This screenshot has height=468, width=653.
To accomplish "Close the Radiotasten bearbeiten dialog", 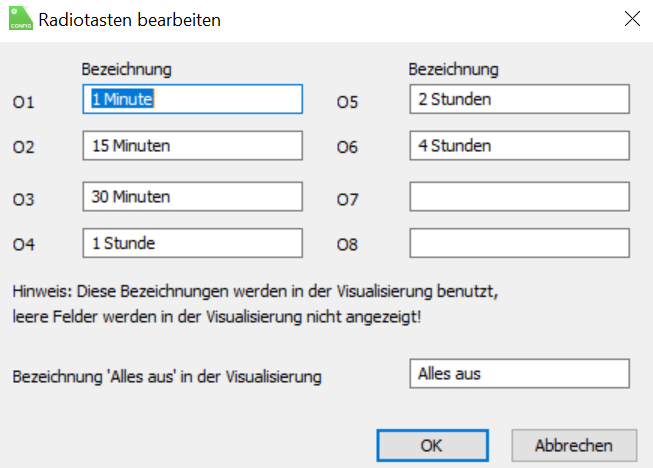I will tap(630, 19).
